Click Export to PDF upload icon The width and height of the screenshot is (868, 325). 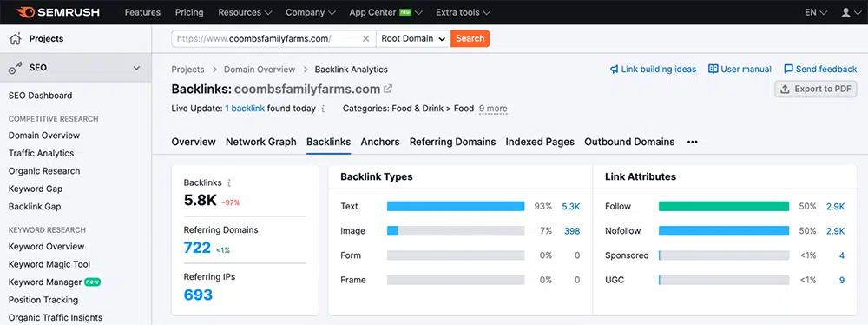pos(785,89)
